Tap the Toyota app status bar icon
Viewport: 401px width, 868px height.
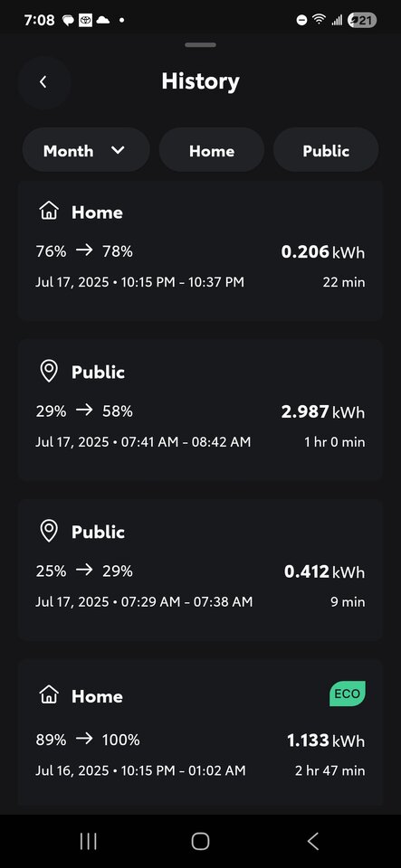pos(85,21)
